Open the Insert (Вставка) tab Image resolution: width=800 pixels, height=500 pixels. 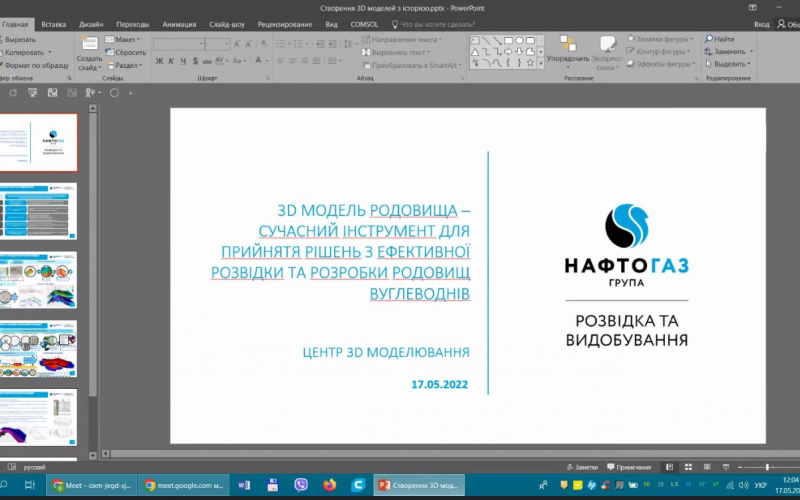click(54, 24)
